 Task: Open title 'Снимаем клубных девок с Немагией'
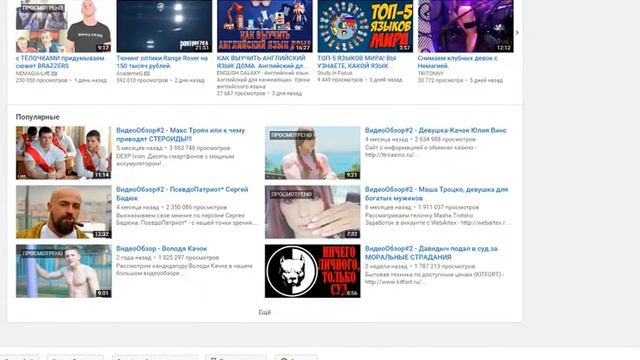458,62
